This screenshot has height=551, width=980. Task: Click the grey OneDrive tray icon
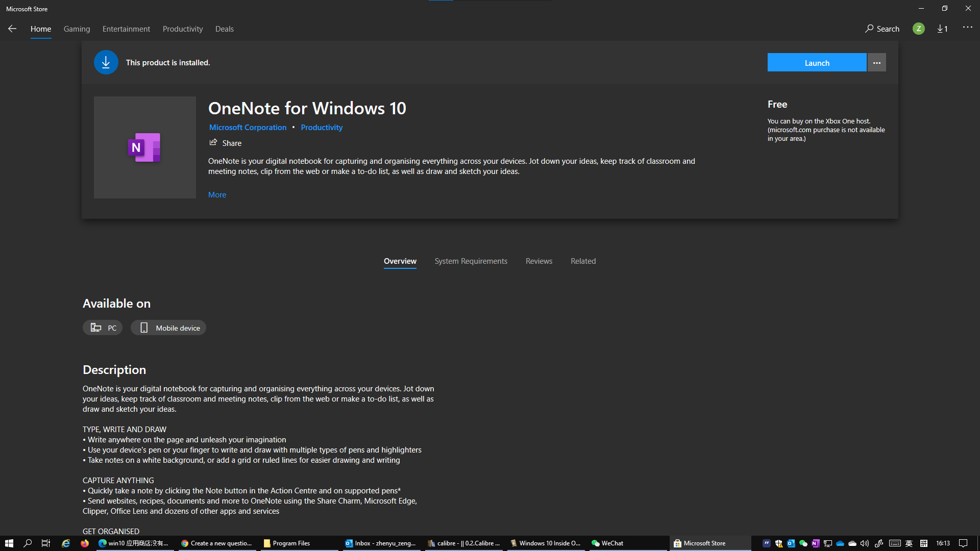point(852,543)
